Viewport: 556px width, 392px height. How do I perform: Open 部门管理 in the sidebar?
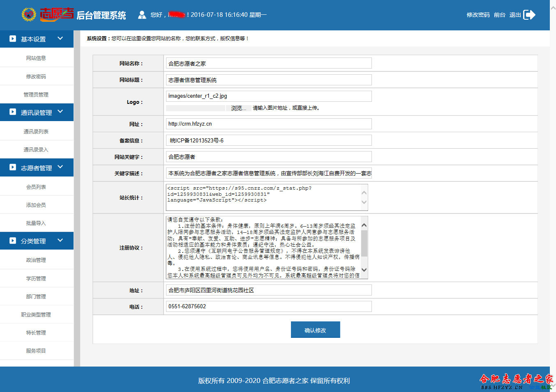pos(36,297)
